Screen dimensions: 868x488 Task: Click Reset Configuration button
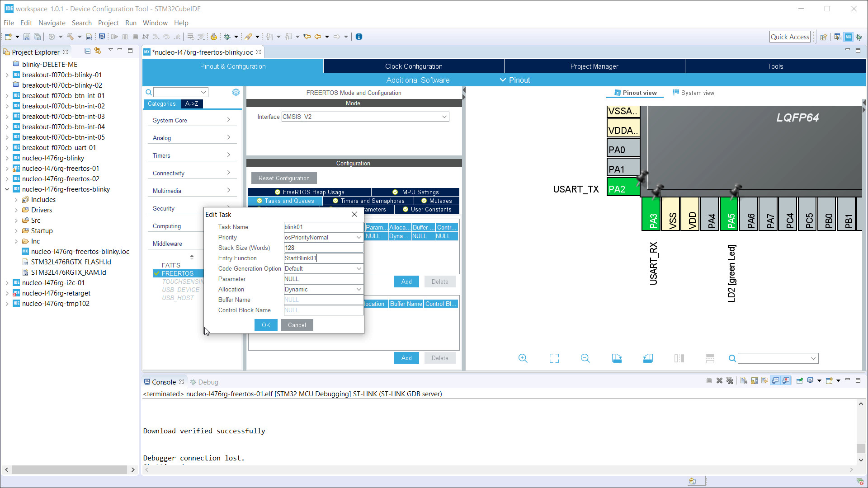(284, 178)
